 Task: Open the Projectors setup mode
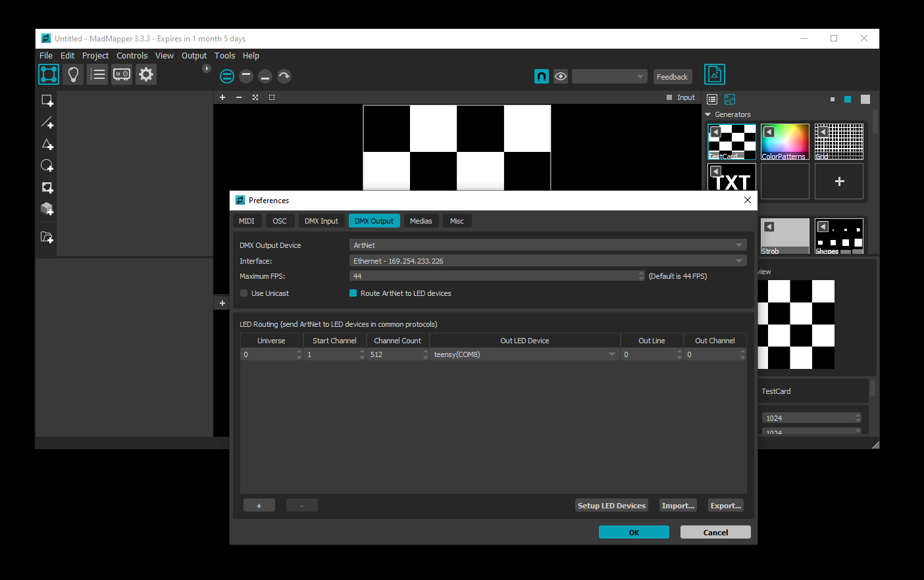click(122, 74)
